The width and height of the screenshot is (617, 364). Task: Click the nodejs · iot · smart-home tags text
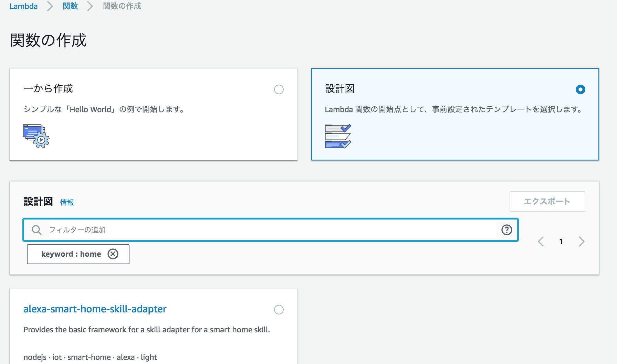pos(90,357)
